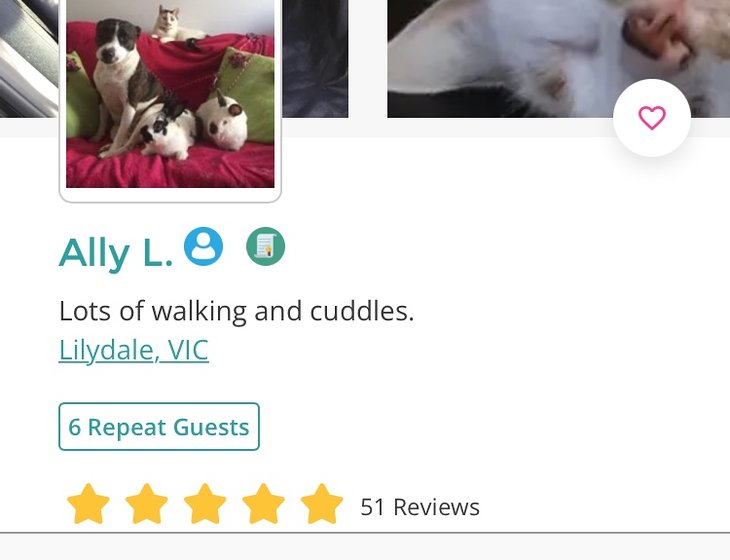Screen dimensions: 730x560
Task: Click the 'Lots of walking and cuddles' tagline
Action: pyautogui.click(x=237, y=311)
